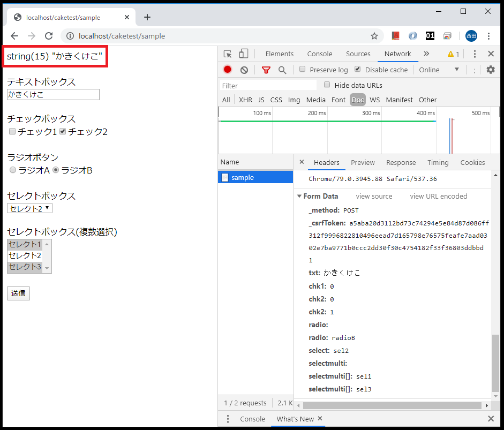Open the Online throttling dropdown
The width and height of the screenshot is (504, 430).
coord(439,70)
